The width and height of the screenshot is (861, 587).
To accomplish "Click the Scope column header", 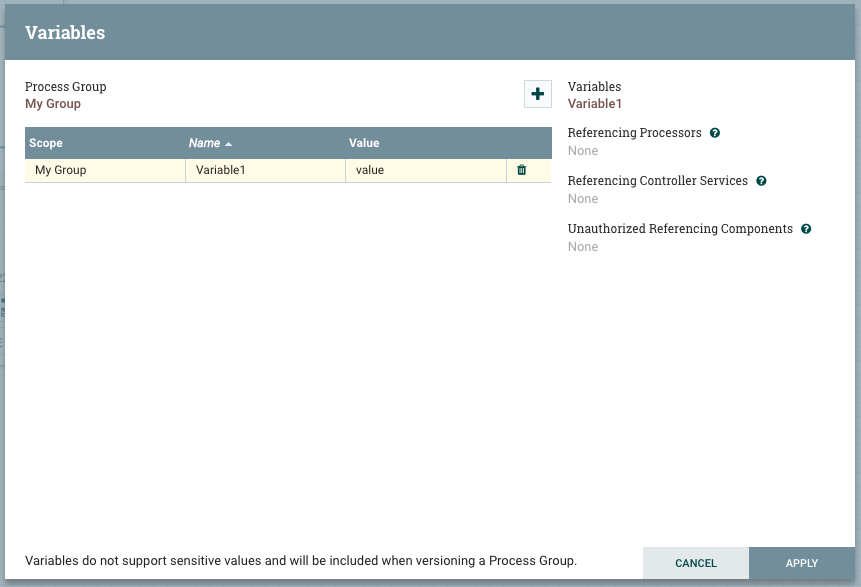I will pos(105,143).
